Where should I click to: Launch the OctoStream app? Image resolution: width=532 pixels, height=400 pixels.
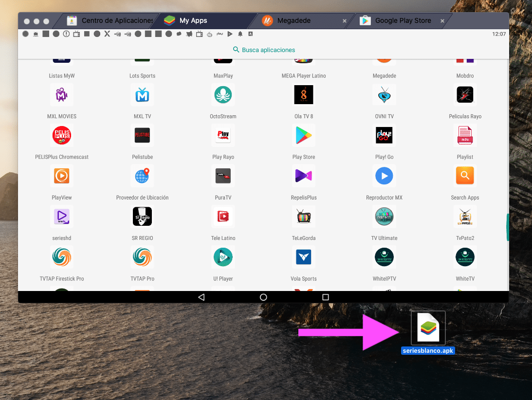[223, 95]
